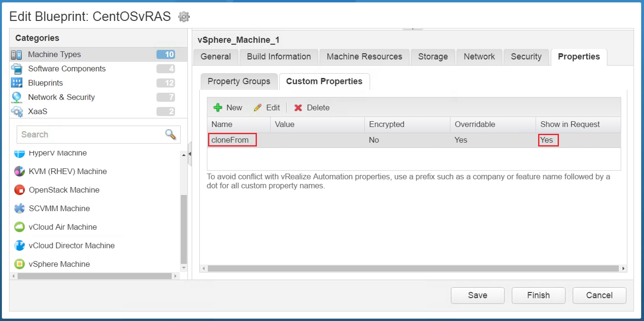The image size is (644, 321).
Task: Select Blueprints category label
Action: [45, 83]
